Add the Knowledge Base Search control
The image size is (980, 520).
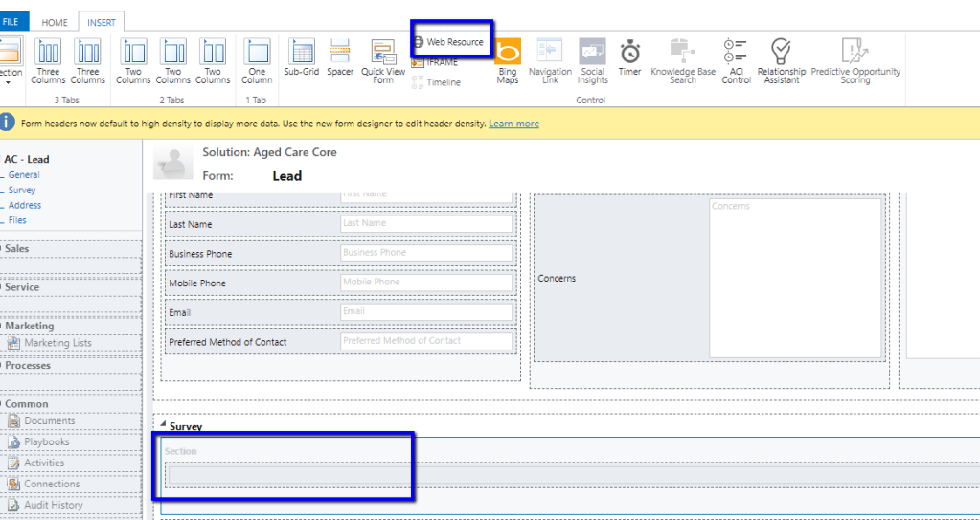(682, 61)
